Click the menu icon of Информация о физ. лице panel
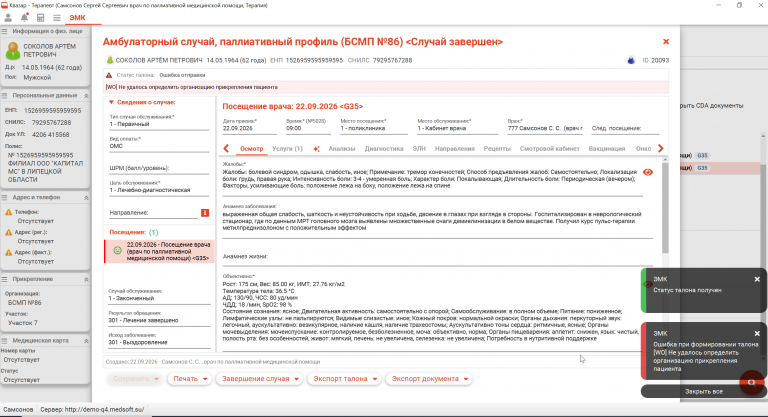 click(x=4, y=31)
